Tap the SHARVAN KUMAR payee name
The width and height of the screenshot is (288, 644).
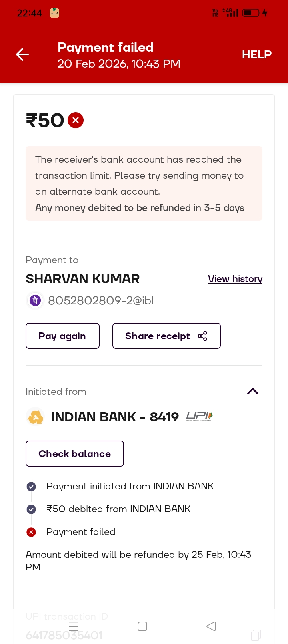tap(83, 279)
